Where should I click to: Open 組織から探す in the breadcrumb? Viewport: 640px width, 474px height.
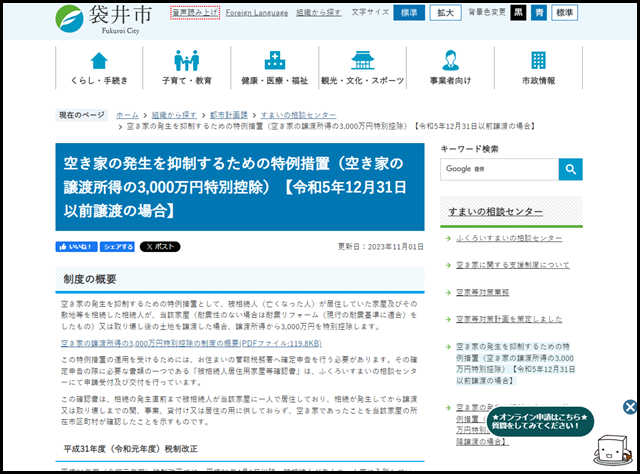click(174, 115)
